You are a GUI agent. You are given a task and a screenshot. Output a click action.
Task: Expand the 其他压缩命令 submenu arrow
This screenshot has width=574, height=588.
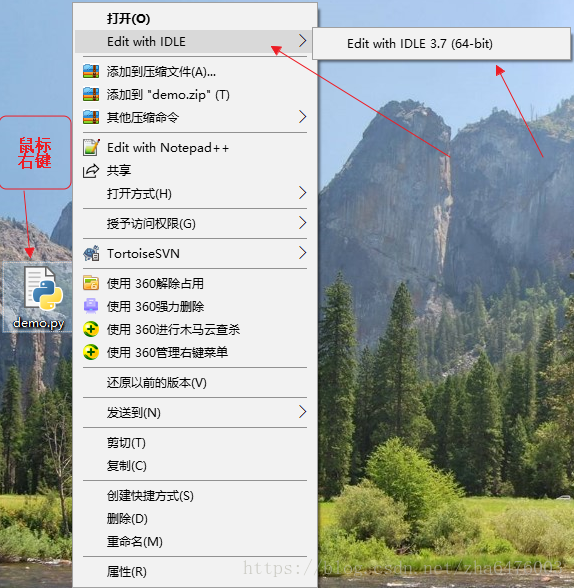[x=303, y=117]
